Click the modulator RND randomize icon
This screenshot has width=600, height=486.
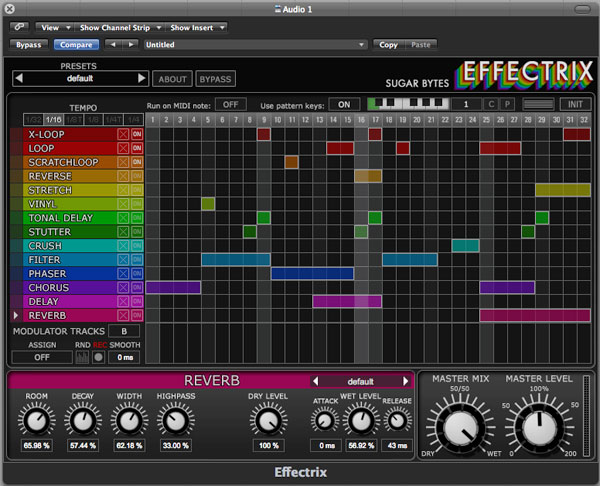click(x=82, y=357)
